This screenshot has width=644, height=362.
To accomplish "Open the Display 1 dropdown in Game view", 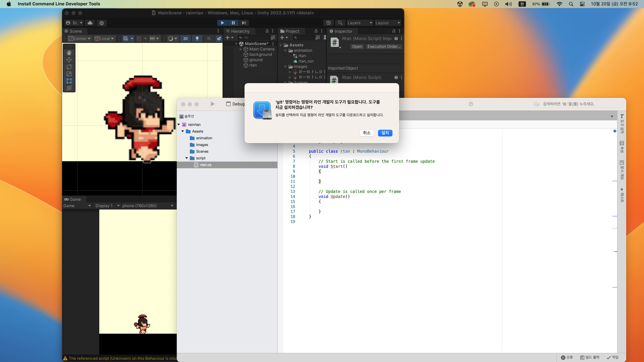I will pos(107,206).
